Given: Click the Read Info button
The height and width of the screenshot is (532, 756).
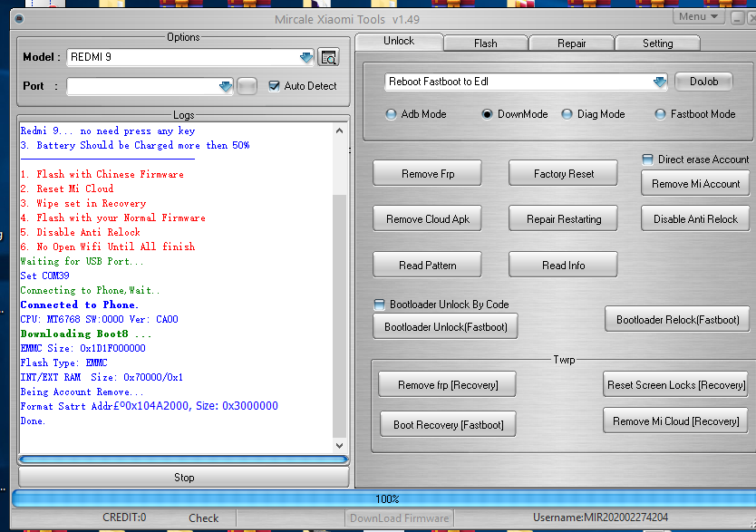Looking at the screenshot, I should (563, 265).
